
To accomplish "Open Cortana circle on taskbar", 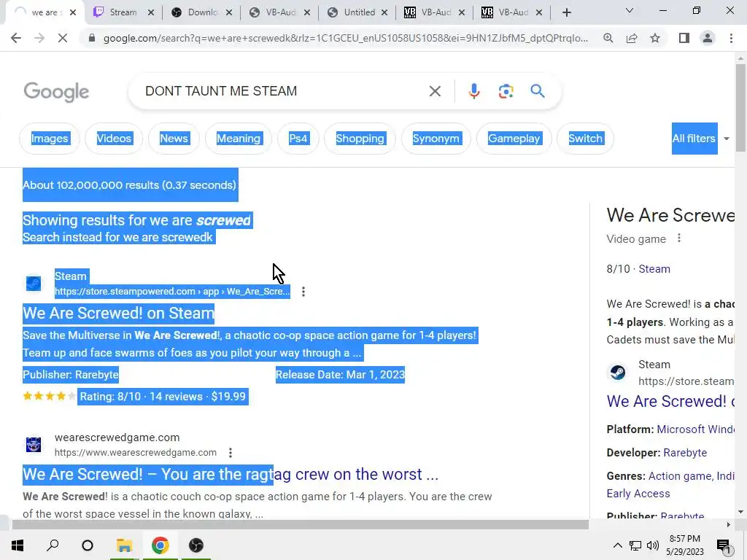I will [x=88, y=545].
